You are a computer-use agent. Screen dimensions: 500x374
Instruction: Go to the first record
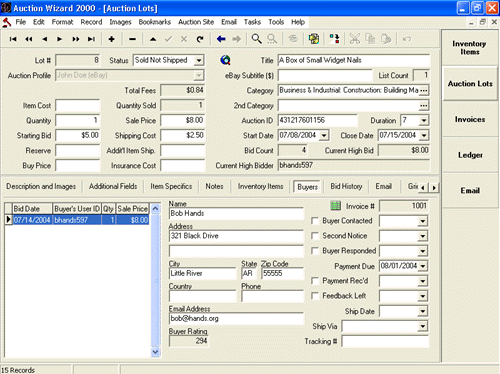point(13,39)
